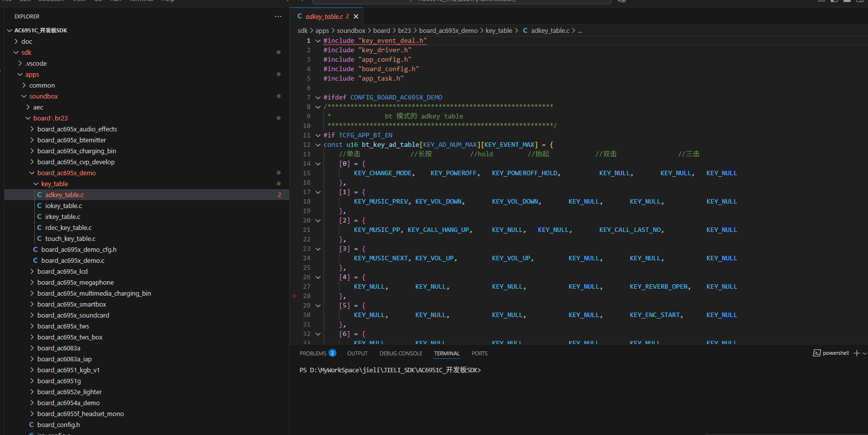Image resolution: width=868 pixels, height=435 pixels.
Task: Collapse the apps folder
Action: pyautogui.click(x=20, y=74)
